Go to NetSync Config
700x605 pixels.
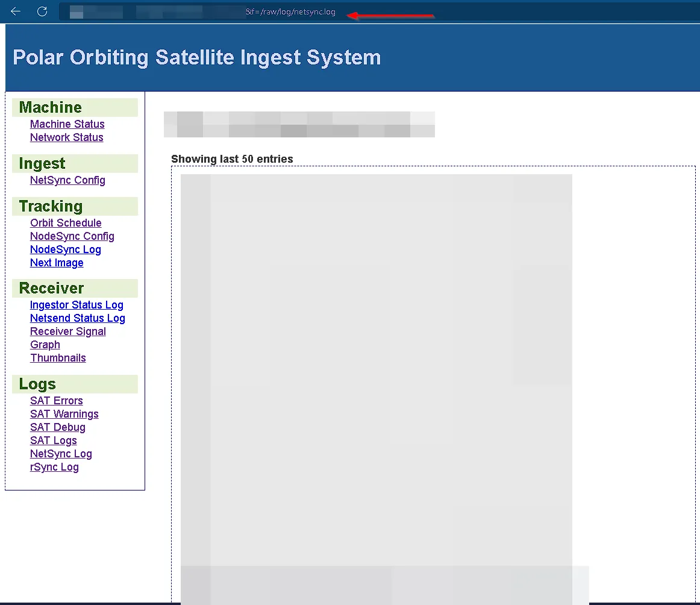pyautogui.click(x=67, y=180)
